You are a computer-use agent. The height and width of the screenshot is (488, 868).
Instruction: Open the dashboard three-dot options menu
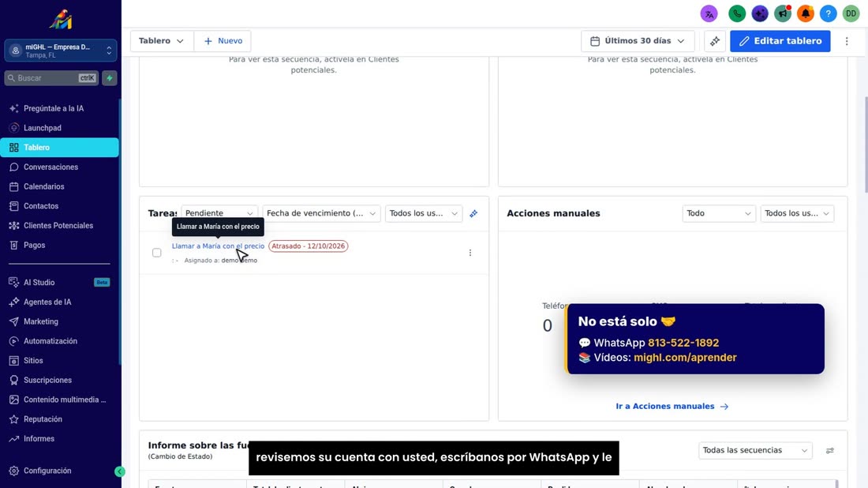(847, 41)
